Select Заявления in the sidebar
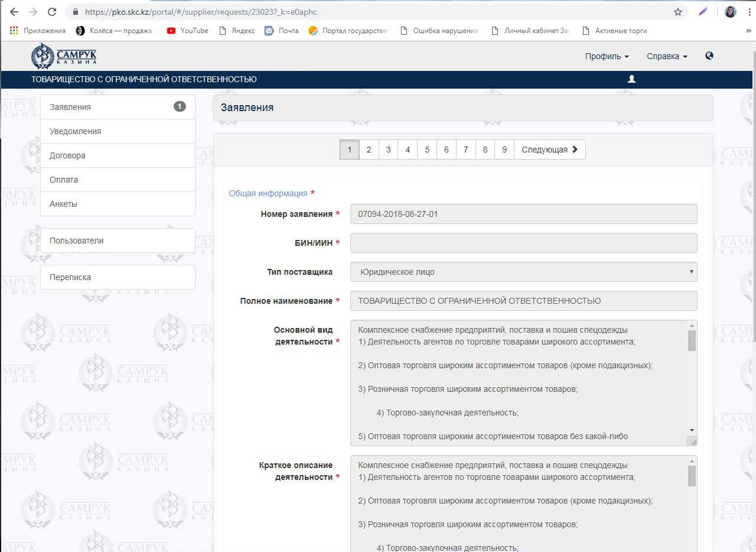This screenshot has height=552, width=756. coord(118,107)
